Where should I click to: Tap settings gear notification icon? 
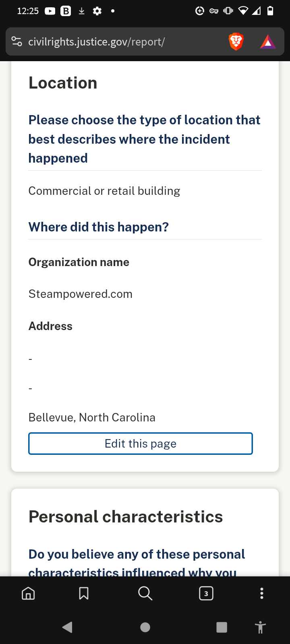point(97,11)
